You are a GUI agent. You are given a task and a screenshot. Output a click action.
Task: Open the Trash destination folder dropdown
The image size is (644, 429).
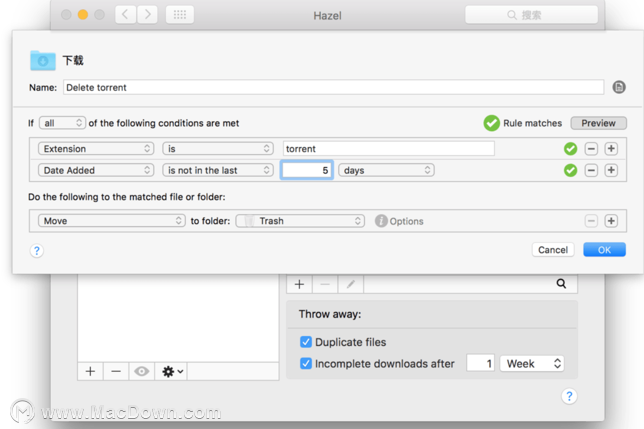[300, 221]
